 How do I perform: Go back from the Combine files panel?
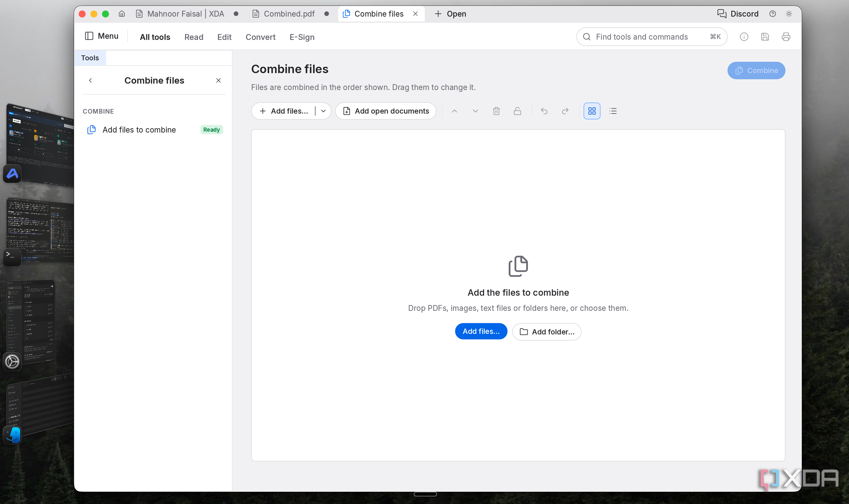pos(90,80)
